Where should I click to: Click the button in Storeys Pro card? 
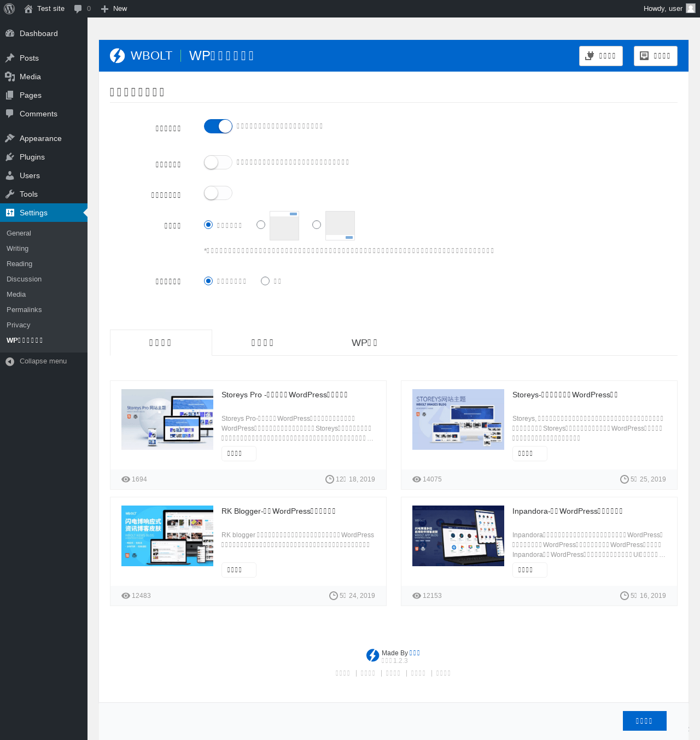[239, 454]
